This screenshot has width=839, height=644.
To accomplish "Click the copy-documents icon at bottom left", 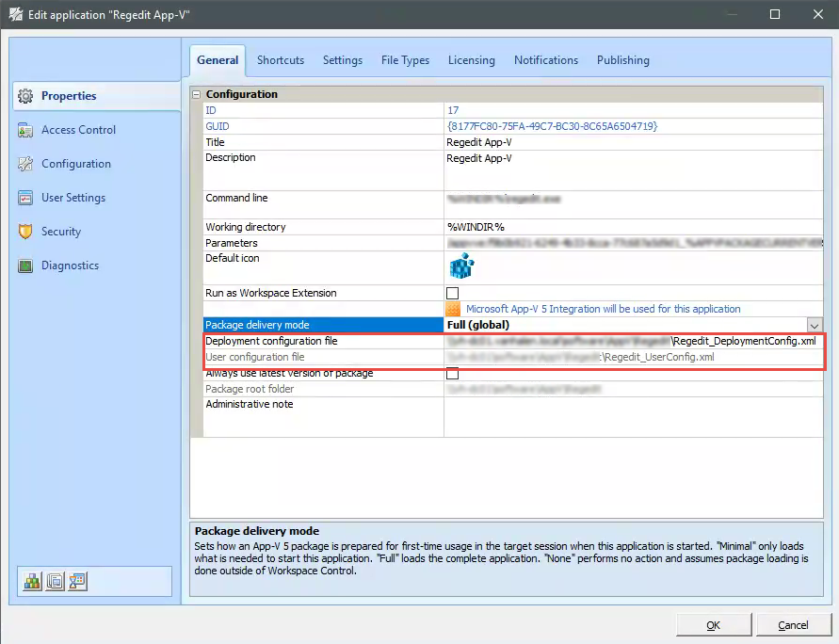I will tap(55, 581).
